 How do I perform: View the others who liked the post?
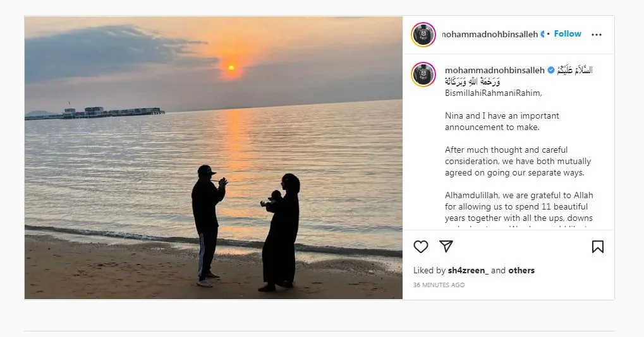[x=521, y=270]
